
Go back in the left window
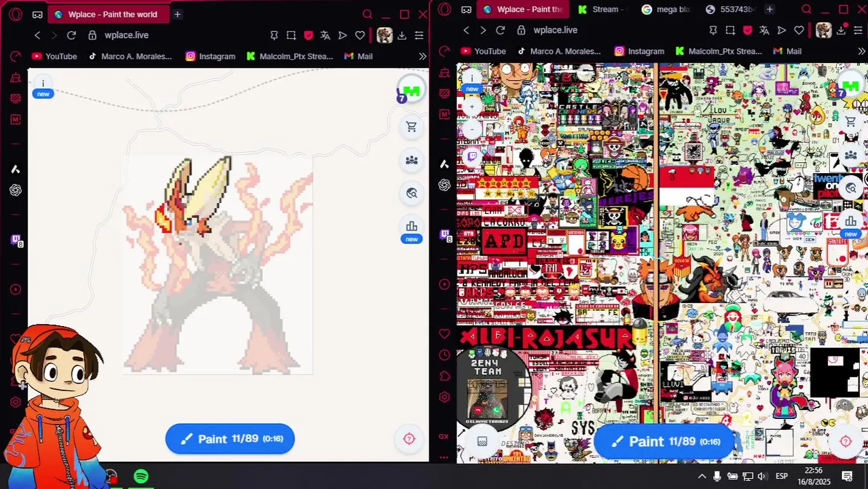(37, 35)
